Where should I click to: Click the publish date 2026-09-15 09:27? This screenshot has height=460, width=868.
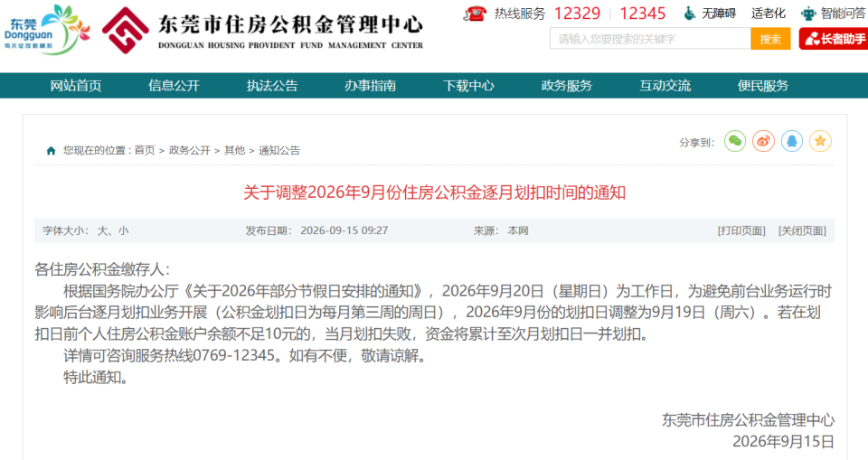point(344,230)
